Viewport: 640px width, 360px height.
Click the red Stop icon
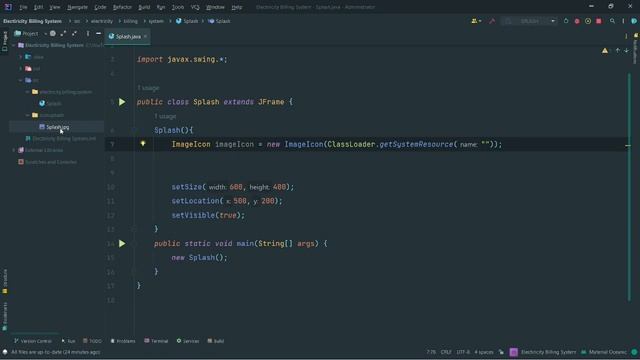pos(599,21)
